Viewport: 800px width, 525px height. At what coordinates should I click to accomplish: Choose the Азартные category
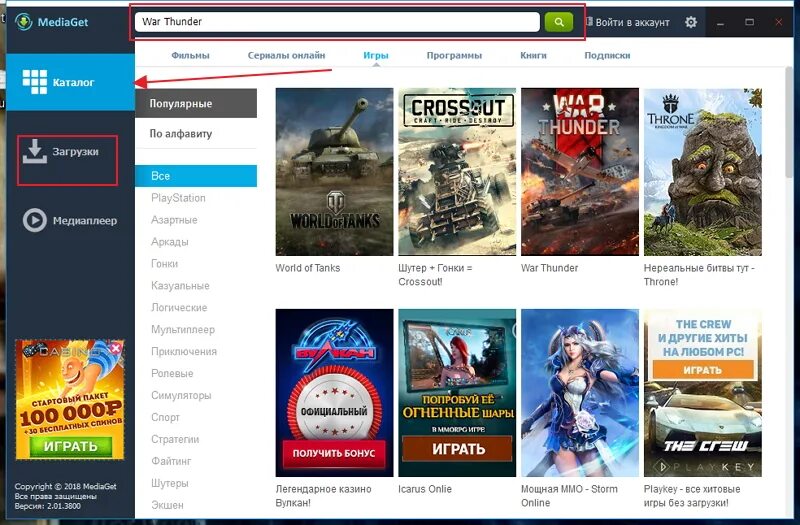click(x=174, y=220)
